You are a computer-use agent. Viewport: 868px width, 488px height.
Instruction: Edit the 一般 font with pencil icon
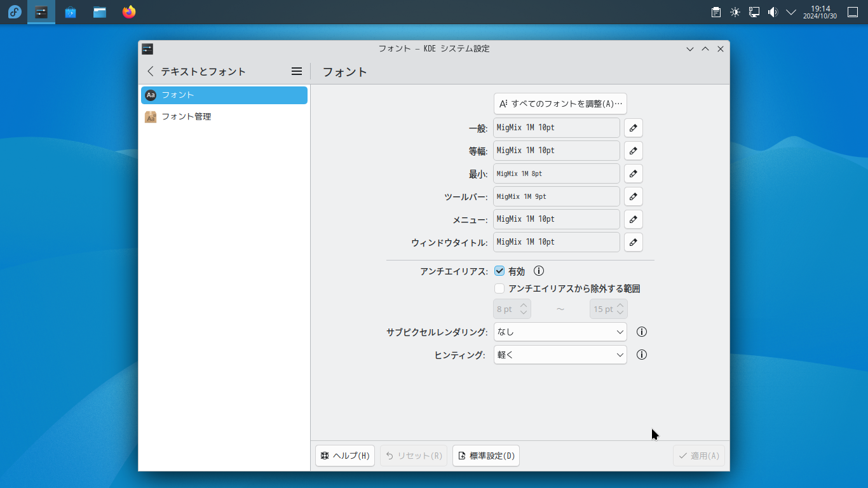[x=634, y=128]
